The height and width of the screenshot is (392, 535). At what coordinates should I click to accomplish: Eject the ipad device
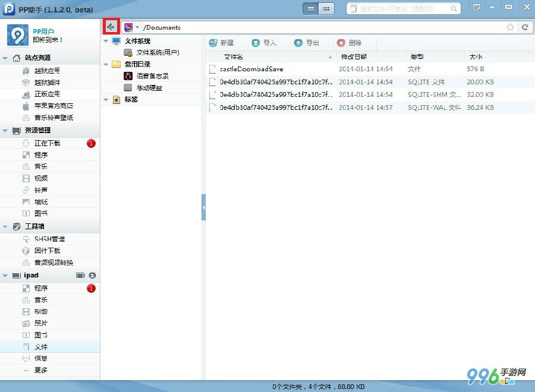(x=92, y=276)
